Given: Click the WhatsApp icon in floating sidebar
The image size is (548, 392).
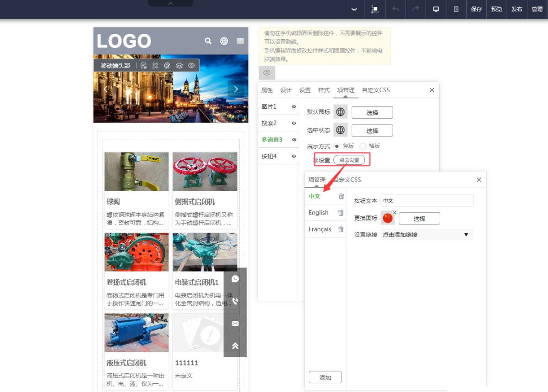Looking at the screenshot, I should [235, 279].
